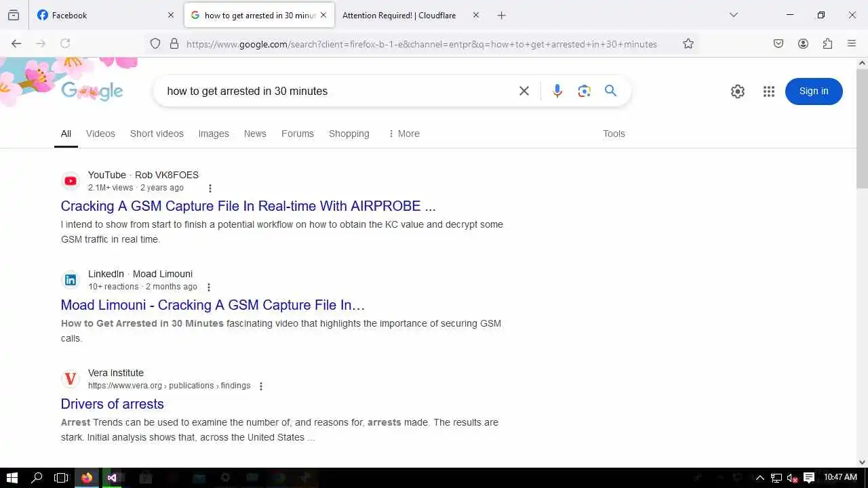The width and height of the screenshot is (868, 488).
Task: Open Google apps grid
Action: pos(768,91)
